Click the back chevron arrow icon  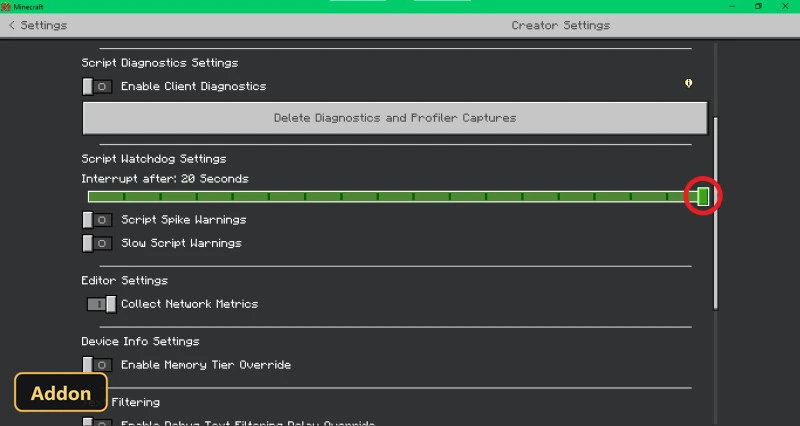click(x=12, y=25)
